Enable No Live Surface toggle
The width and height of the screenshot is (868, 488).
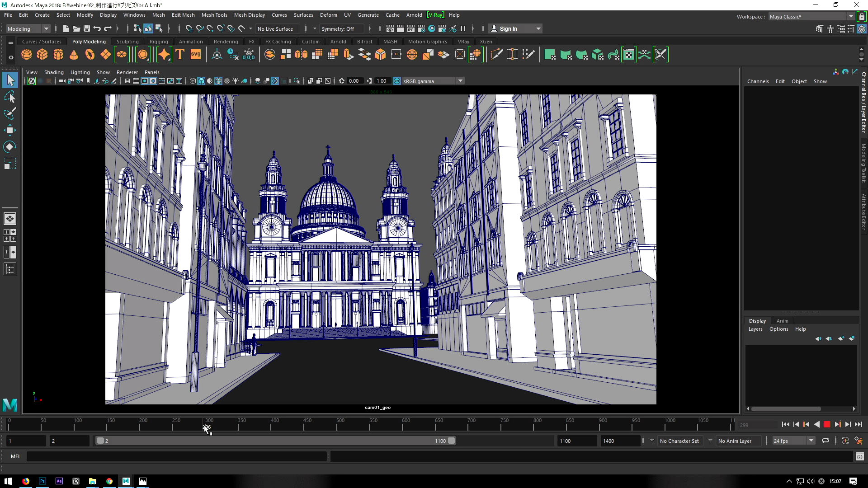point(275,28)
